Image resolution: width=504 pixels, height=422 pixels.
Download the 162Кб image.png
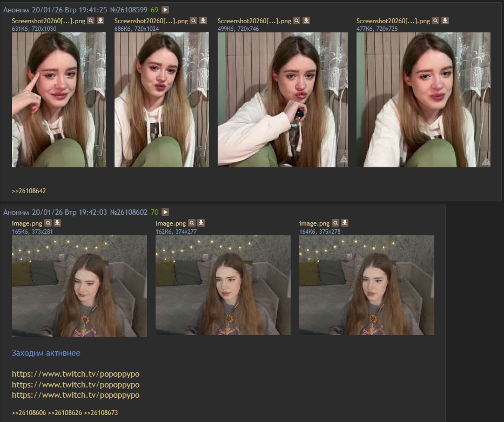point(201,223)
